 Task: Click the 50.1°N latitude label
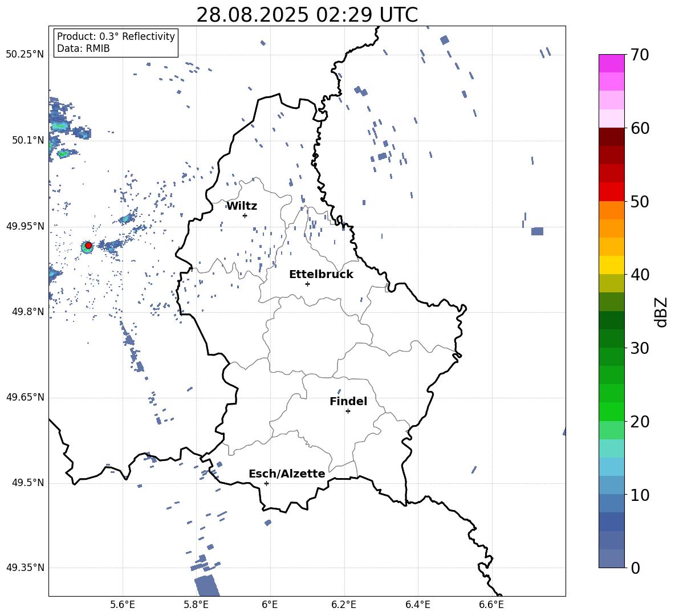coord(28,140)
